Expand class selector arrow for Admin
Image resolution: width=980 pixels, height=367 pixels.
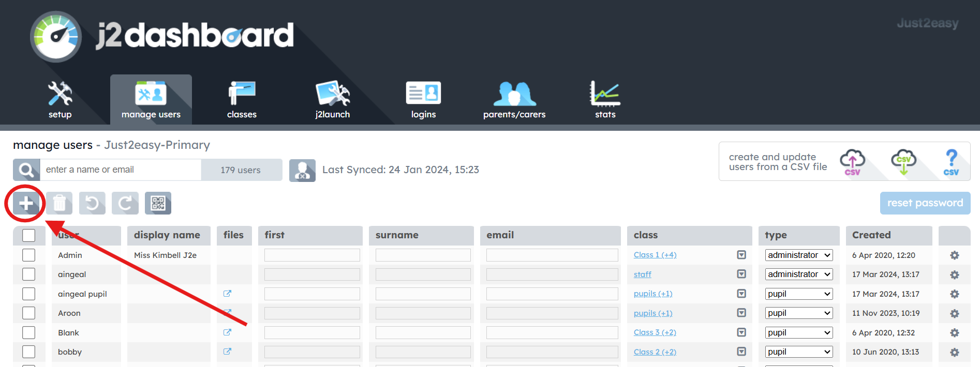[741, 255]
